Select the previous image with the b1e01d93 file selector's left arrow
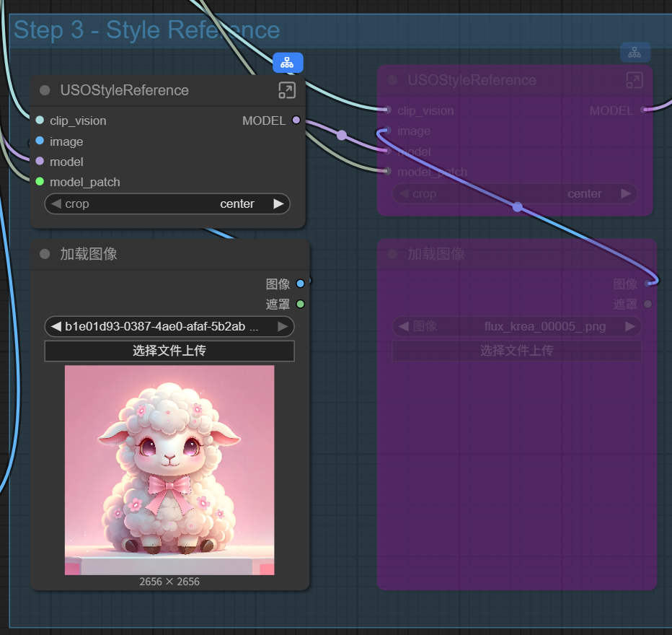 tap(56, 327)
